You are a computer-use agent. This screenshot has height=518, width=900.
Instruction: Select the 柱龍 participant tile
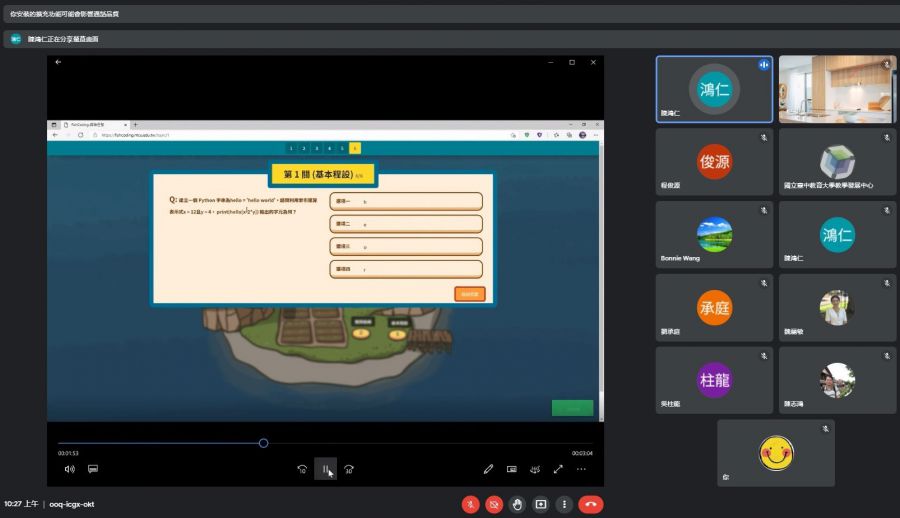pyautogui.click(x=714, y=380)
